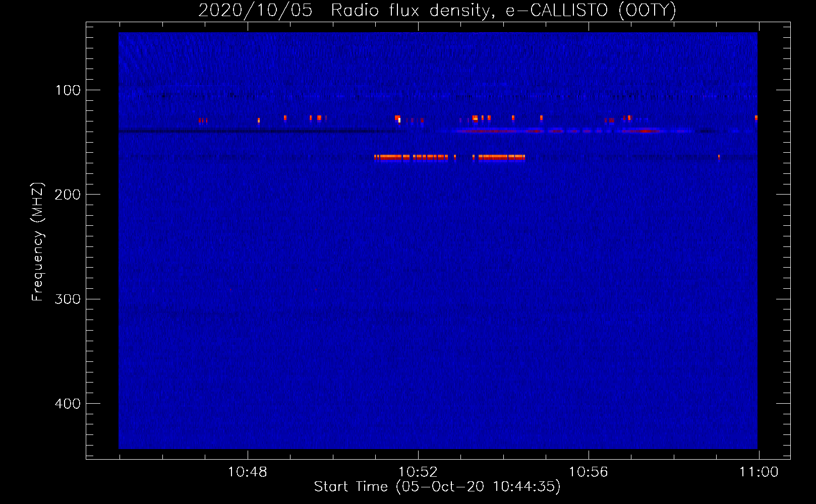The width and height of the screenshot is (816, 504).
Task: Click the 200 frequency tick label
Action: point(67,195)
